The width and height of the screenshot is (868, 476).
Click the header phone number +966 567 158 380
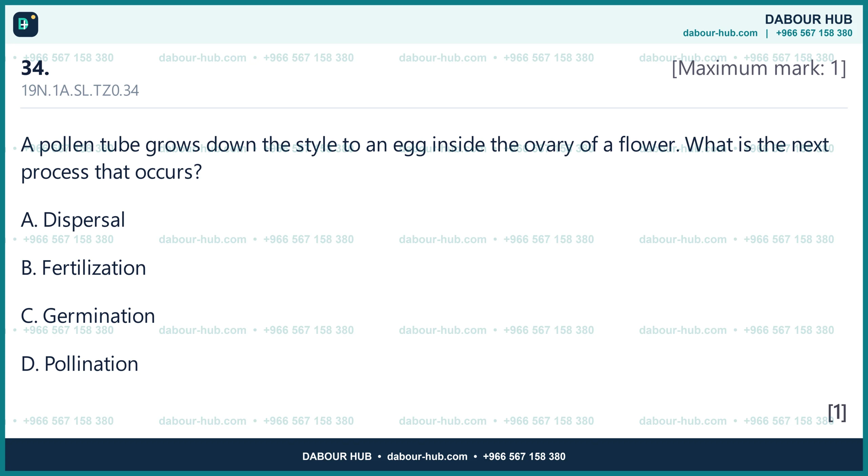814,33
